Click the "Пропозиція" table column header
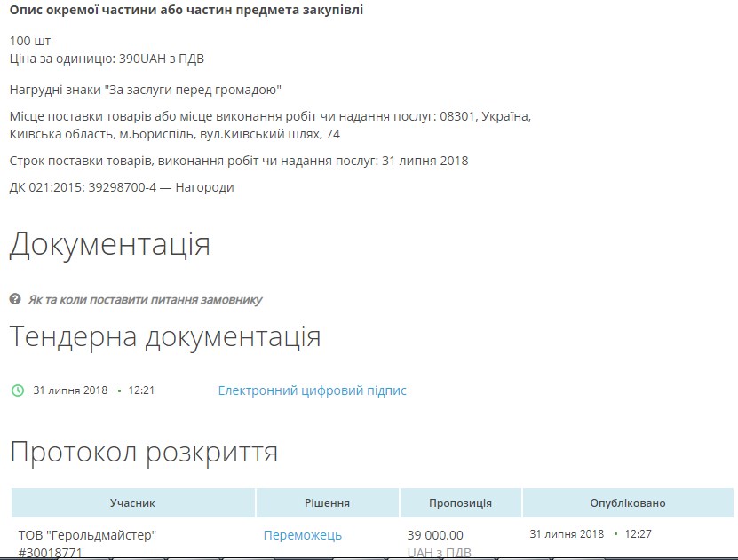This screenshot has width=738, height=560. point(461,502)
